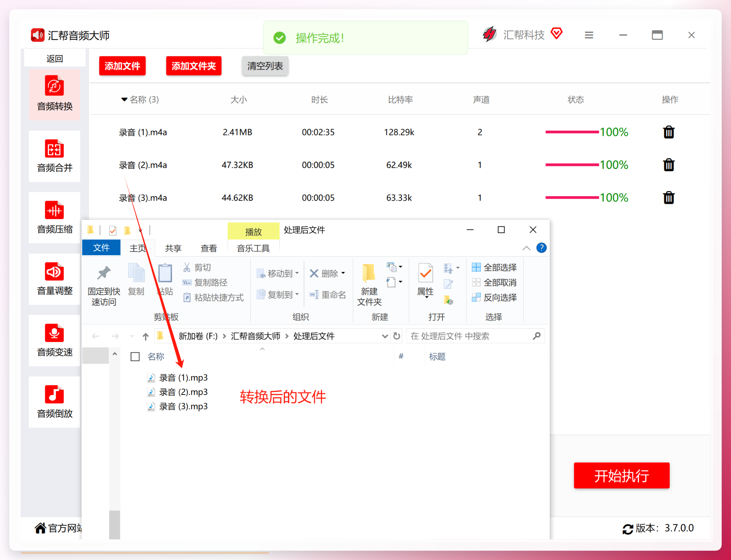
Task: Click 重命名 rename in the ribbon
Action: (x=328, y=295)
